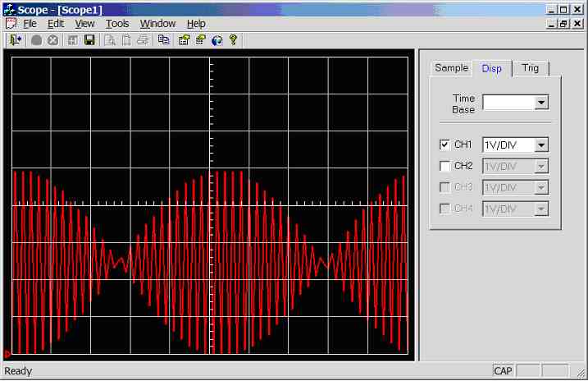Switch to the Trig tab
Viewport: 588px width, 381px height.
(x=531, y=68)
